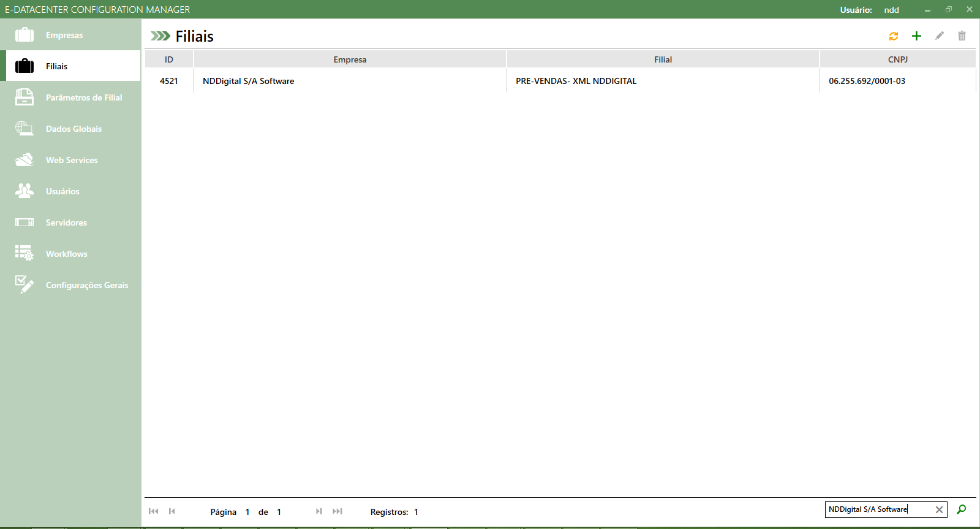The image size is (980, 529).
Task: Open the Usuários section
Action: pos(70,191)
